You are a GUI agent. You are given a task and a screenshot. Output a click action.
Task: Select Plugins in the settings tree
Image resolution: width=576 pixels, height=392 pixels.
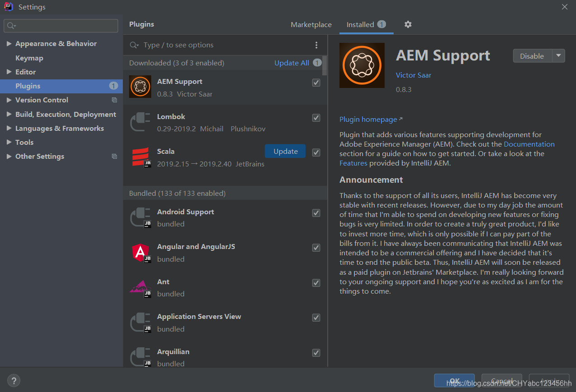(61, 86)
